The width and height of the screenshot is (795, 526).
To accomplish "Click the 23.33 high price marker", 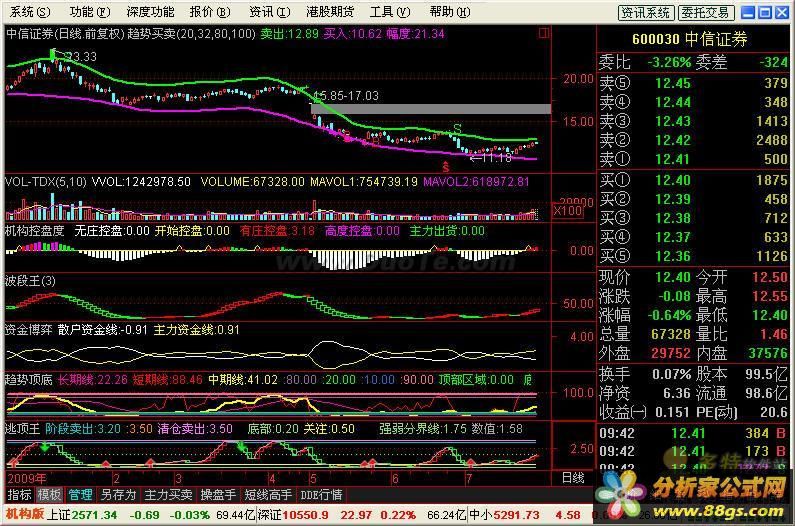I will point(80,56).
